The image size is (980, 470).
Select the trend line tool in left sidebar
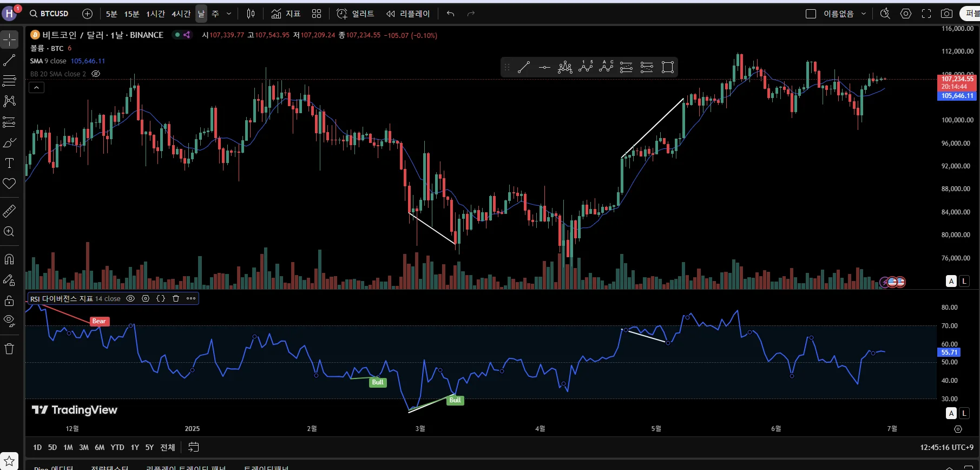(9, 61)
